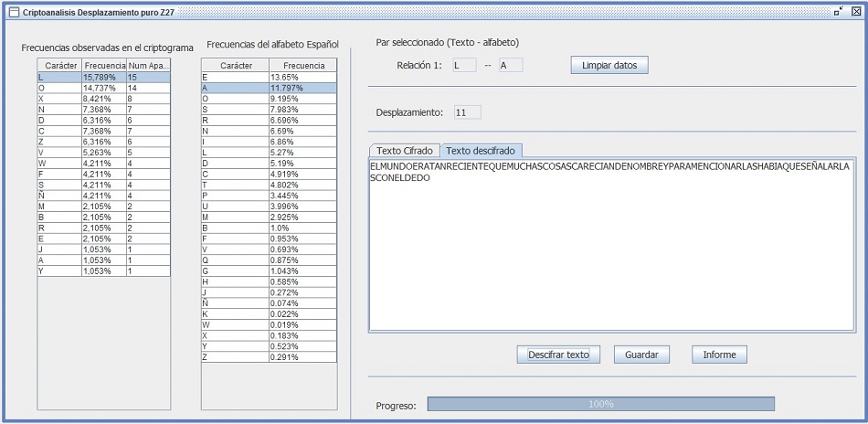
Task: Click the Relación 1 field containing L
Action: (x=463, y=66)
